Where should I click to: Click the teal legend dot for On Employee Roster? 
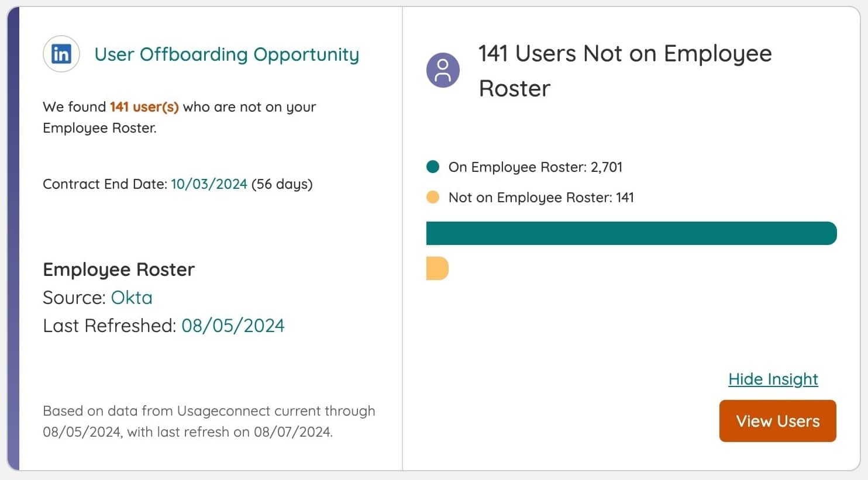(x=433, y=167)
